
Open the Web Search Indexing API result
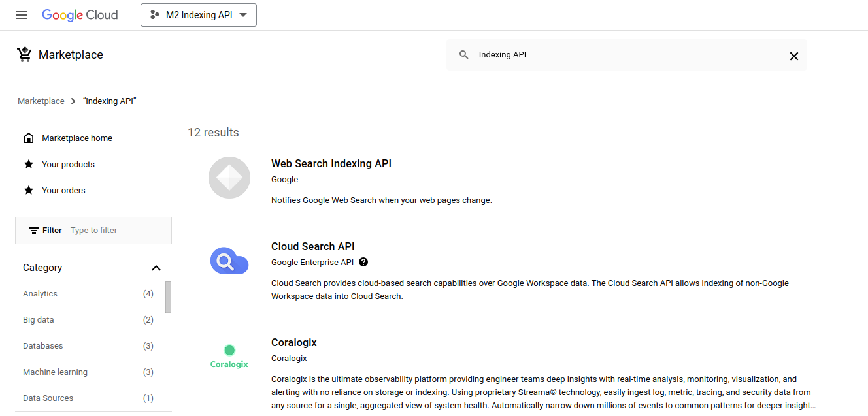[x=331, y=164]
